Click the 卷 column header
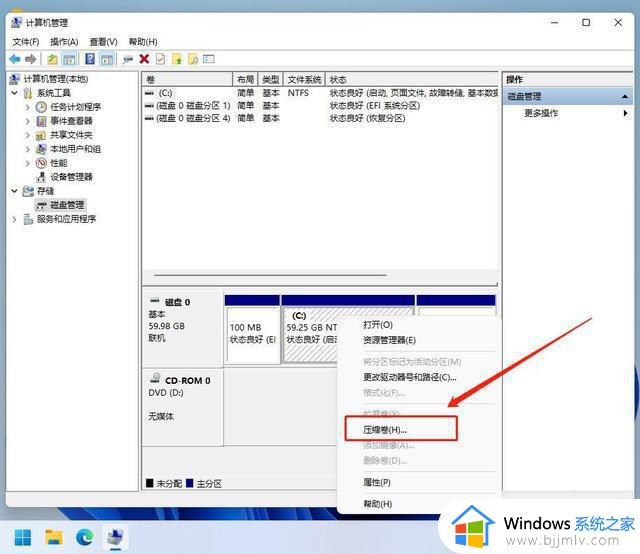 (x=188, y=79)
